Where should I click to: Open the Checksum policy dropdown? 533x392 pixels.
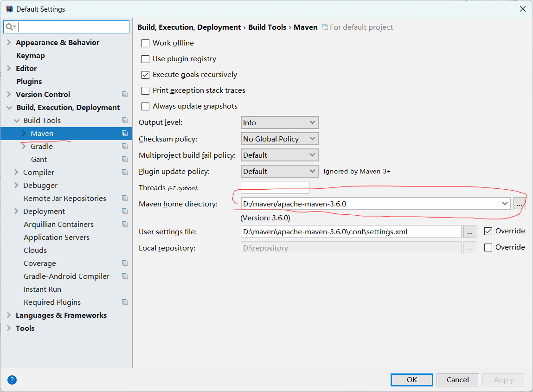point(279,139)
